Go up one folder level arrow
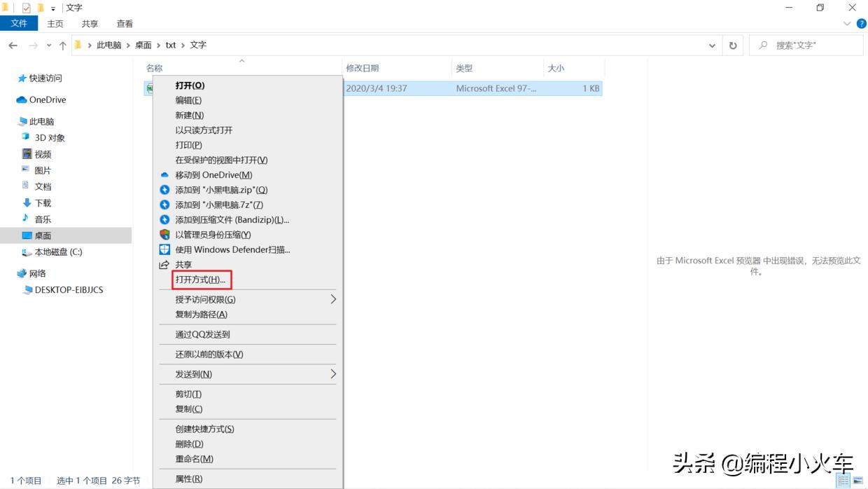The image size is (868, 489). pyautogui.click(x=63, y=45)
